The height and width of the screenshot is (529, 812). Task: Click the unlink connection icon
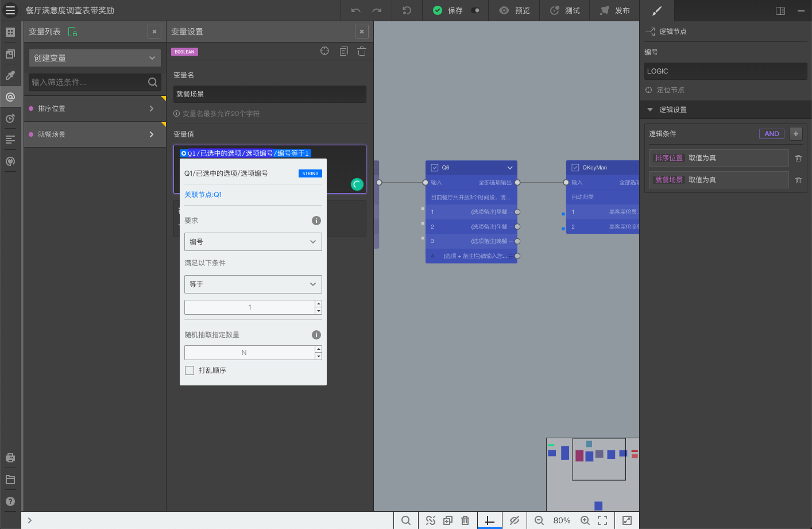431,520
